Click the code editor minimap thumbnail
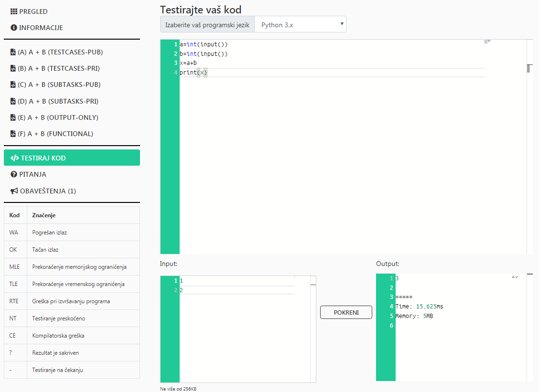Screen dimensions: 539x392 [487, 42]
